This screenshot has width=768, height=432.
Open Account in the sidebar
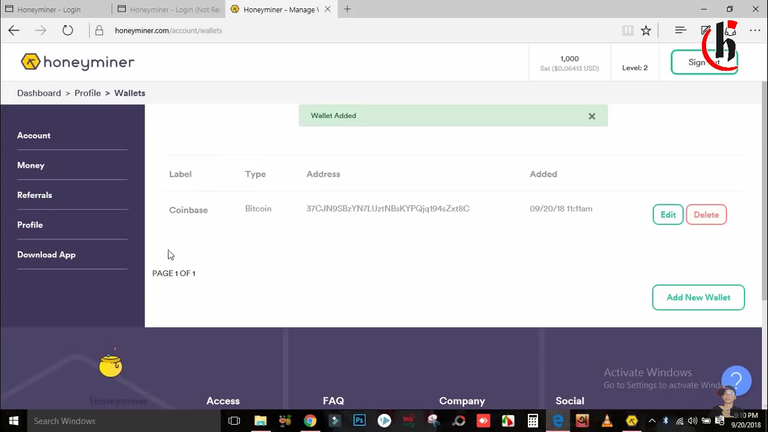tap(34, 135)
